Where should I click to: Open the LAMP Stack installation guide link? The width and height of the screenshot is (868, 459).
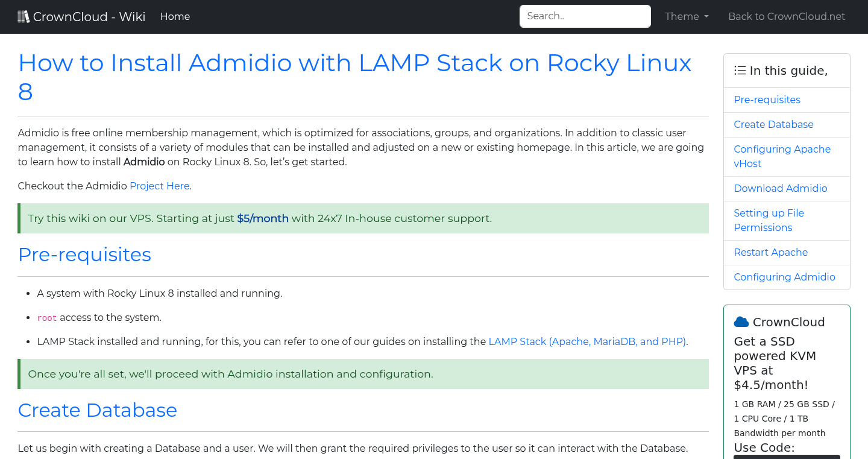pos(587,341)
